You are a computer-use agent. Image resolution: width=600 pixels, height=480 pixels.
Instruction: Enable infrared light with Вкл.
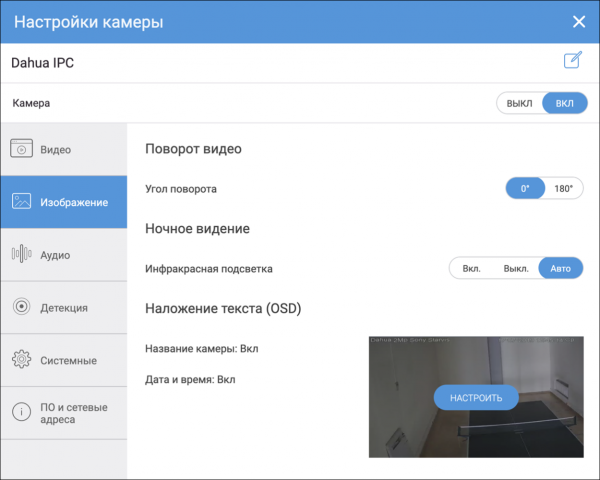coord(472,269)
